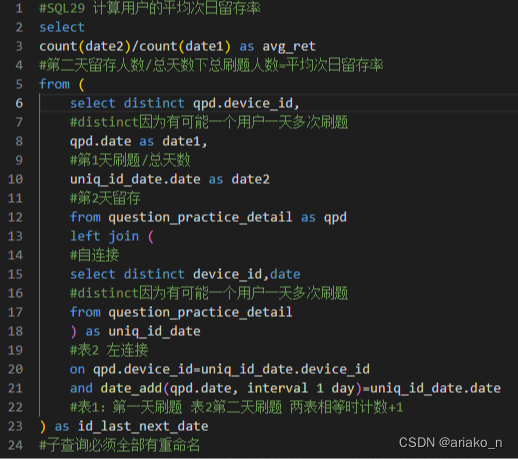Click line number 6 in the gutter
Screen dimensions: 518x459
tap(19, 103)
